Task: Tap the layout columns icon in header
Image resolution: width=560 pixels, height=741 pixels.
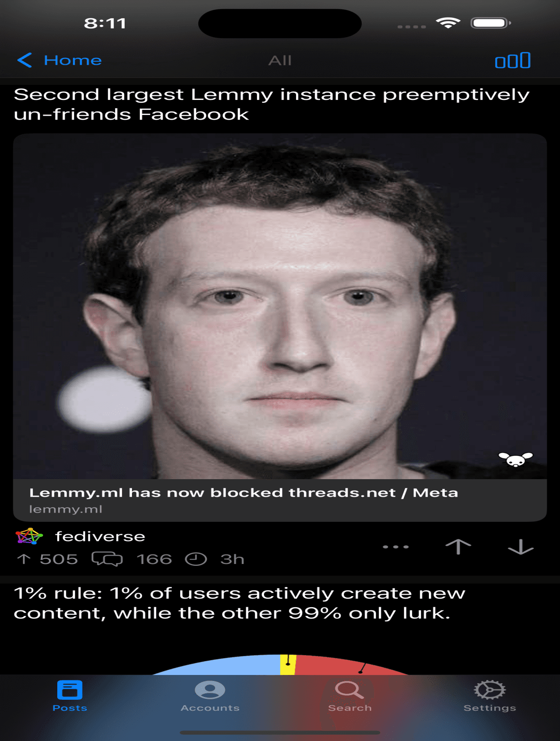Action: [x=513, y=61]
